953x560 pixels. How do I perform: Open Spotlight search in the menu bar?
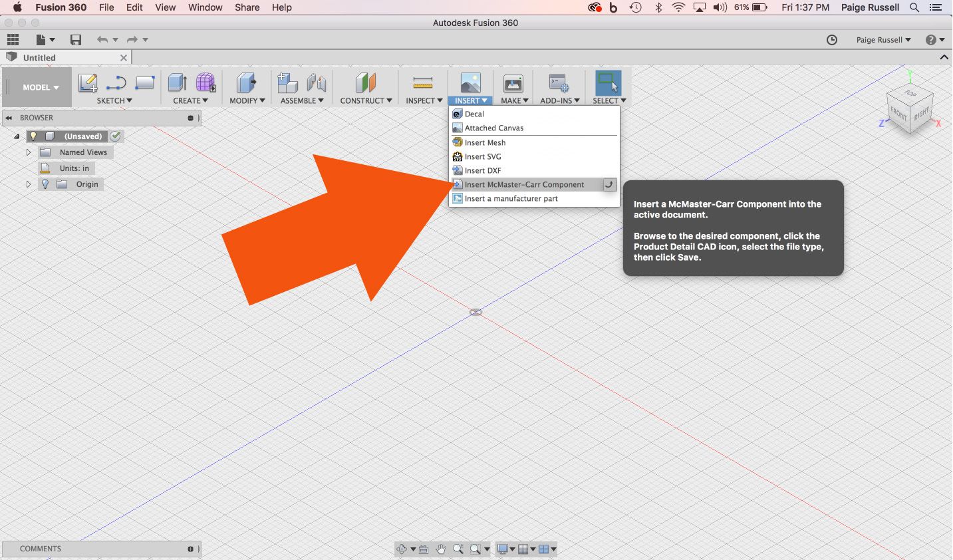(x=914, y=7)
